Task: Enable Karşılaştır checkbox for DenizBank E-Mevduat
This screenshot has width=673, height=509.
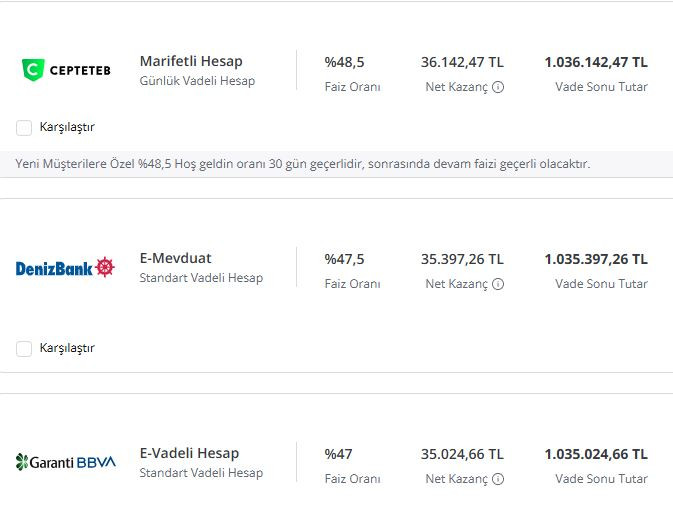Action: coord(24,348)
